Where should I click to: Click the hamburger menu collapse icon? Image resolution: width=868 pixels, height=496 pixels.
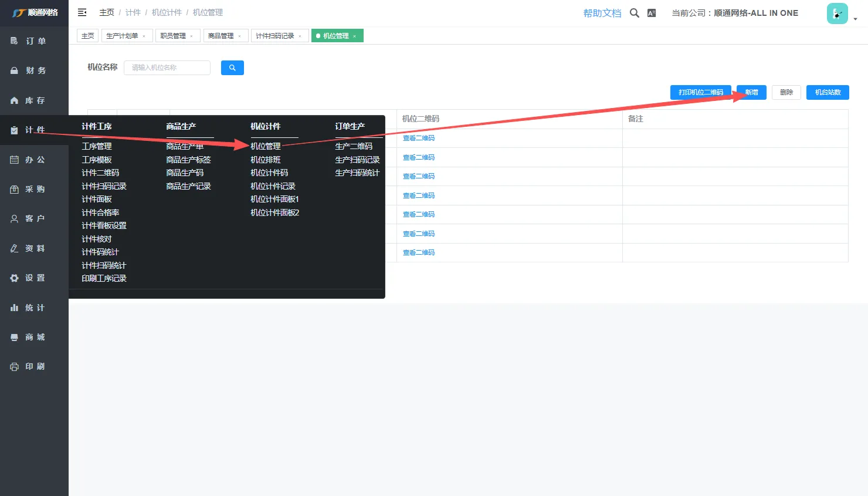click(82, 12)
